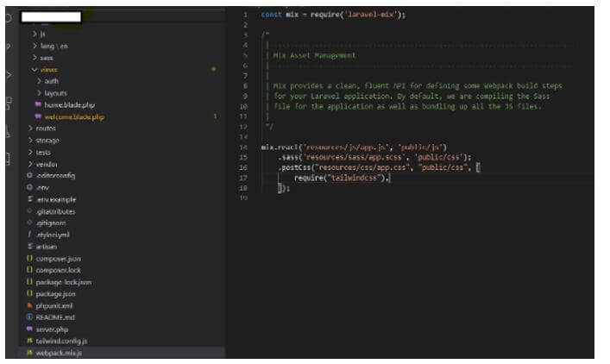The image size is (610, 364).
Task: Expand the js folder chevron
Action: click(x=35, y=34)
